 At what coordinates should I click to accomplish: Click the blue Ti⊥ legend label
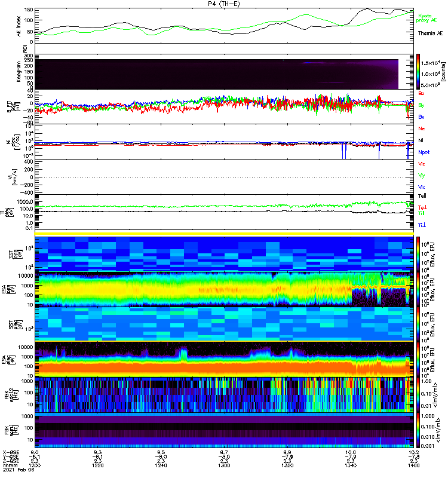[422, 225]
